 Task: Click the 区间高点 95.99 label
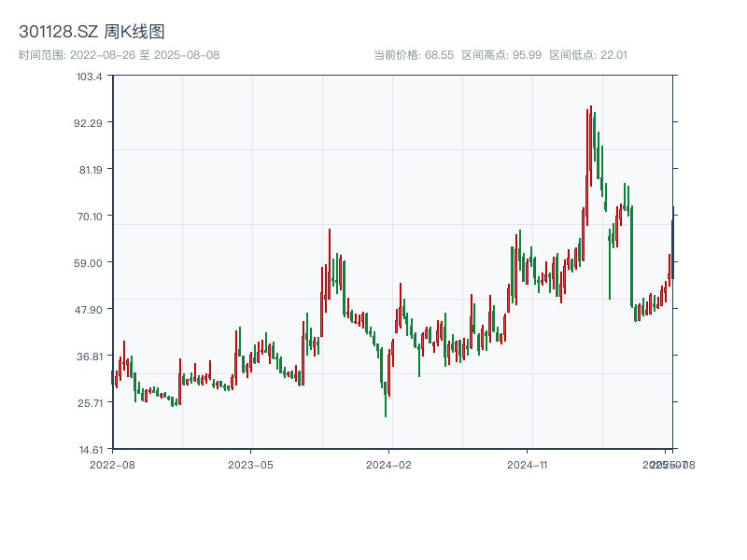coord(501,55)
